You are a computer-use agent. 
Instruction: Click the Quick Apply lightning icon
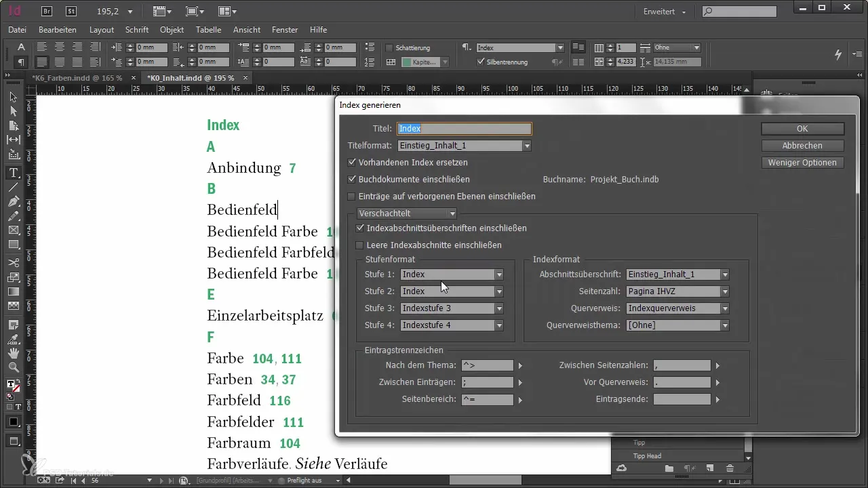(838, 54)
